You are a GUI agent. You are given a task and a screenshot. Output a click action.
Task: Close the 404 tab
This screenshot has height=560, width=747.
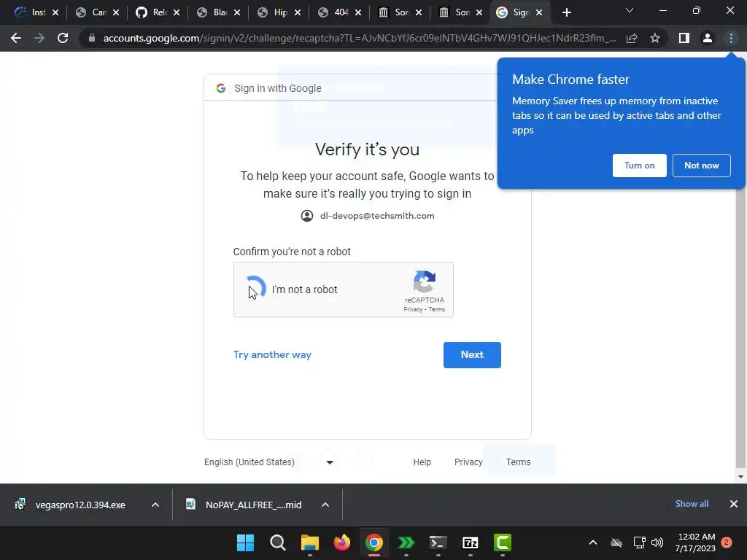(358, 13)
